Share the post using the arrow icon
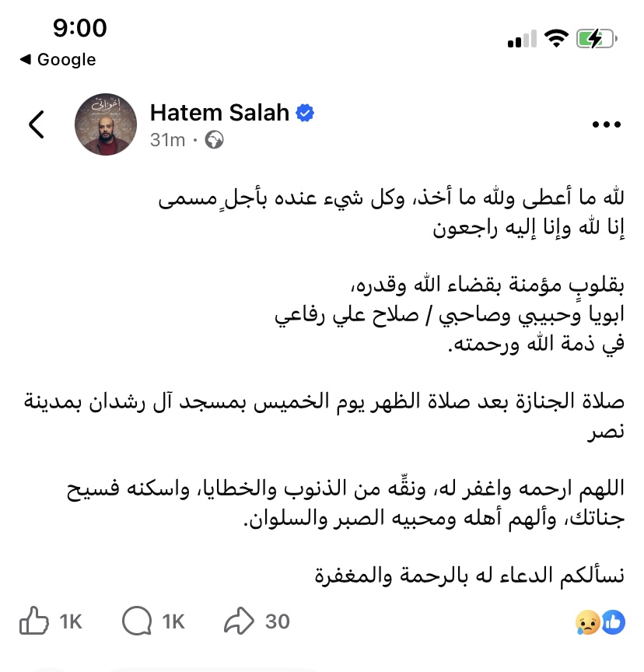The height and width of the screenshot is (672, 644). click(240, 621)
